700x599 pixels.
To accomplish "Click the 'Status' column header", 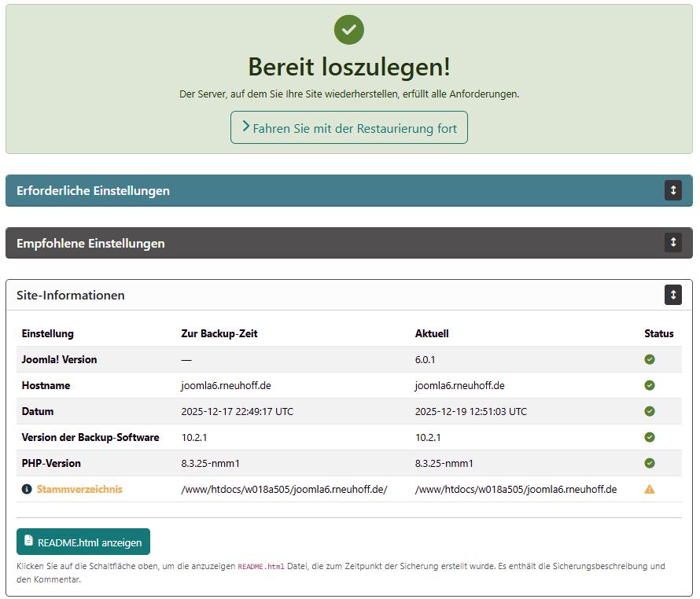I will tap(658, 333).
